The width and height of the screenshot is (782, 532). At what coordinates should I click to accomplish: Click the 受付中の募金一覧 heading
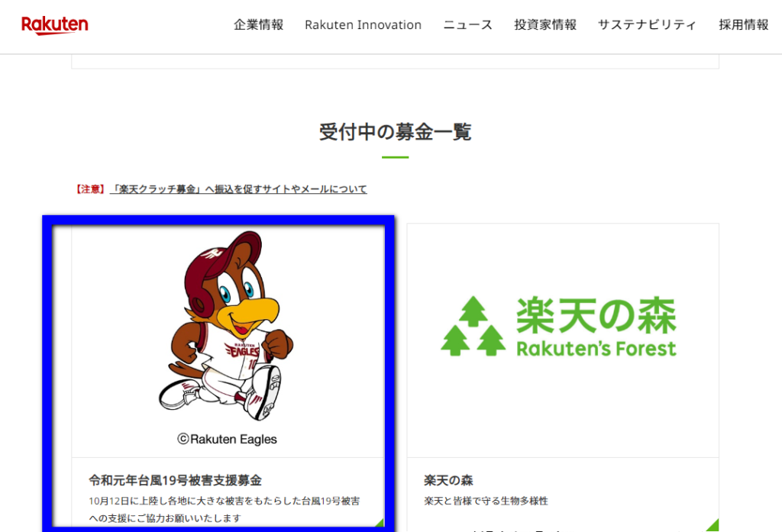[x=395, y=132]
